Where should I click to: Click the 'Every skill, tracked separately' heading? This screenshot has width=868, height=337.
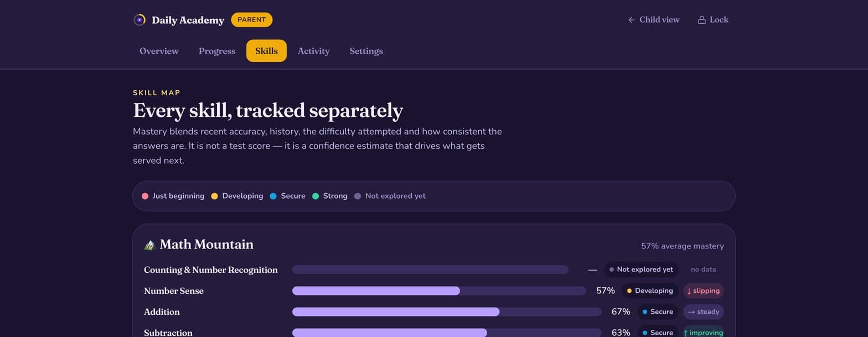tap(268, 111)
